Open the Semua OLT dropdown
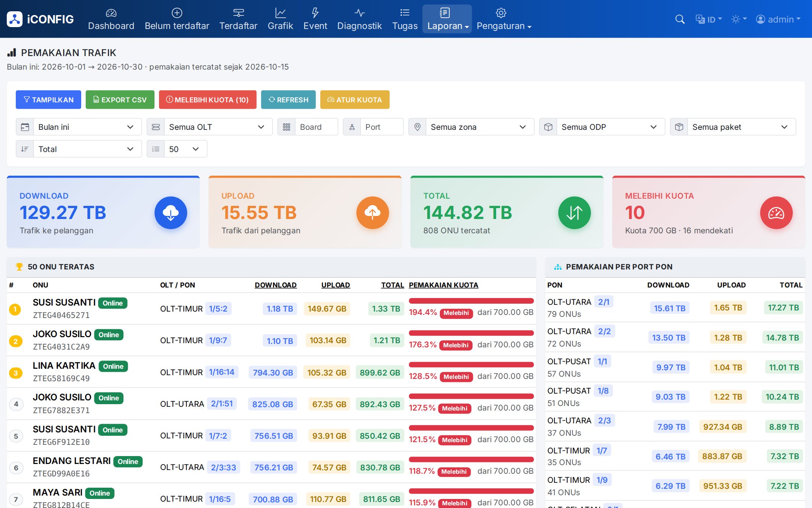This screenshot has width=812, height=508. click(218, 127)
